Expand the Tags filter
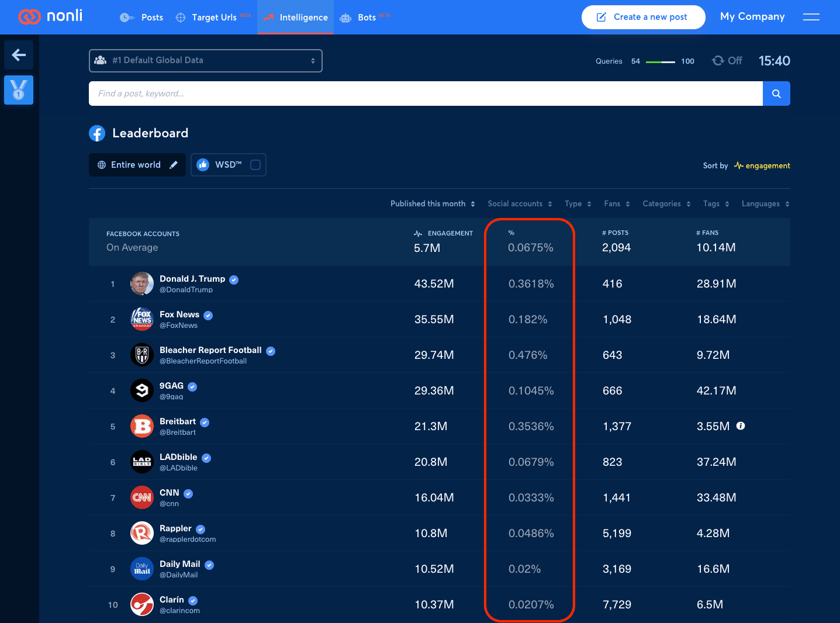This screenshot has height=623, width=840. click(x=717, y=204)
